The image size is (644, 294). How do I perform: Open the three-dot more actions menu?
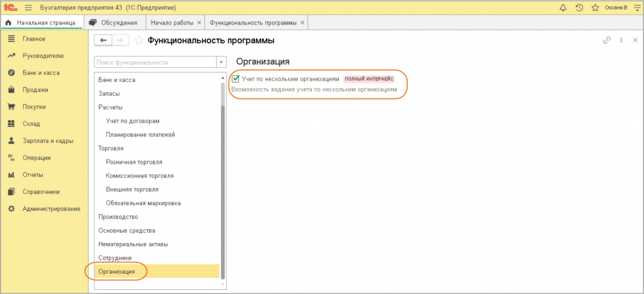click(621, 40)
